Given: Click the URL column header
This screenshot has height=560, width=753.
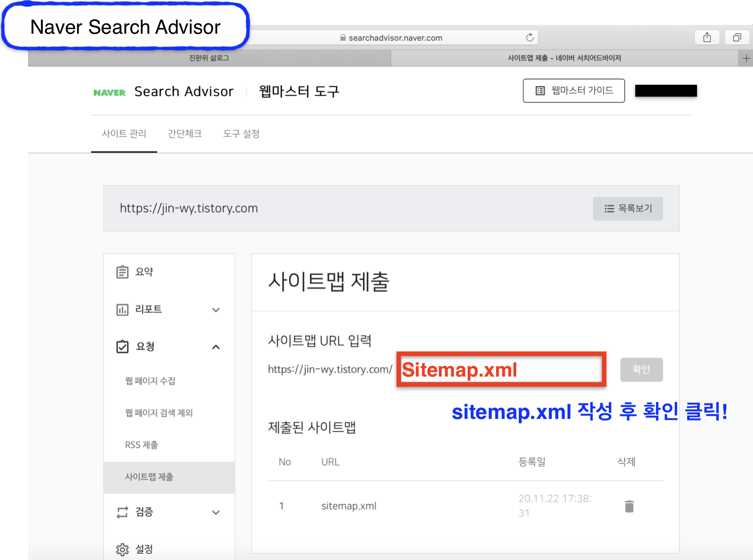Looking at the screenshot, I should point(330,462).
